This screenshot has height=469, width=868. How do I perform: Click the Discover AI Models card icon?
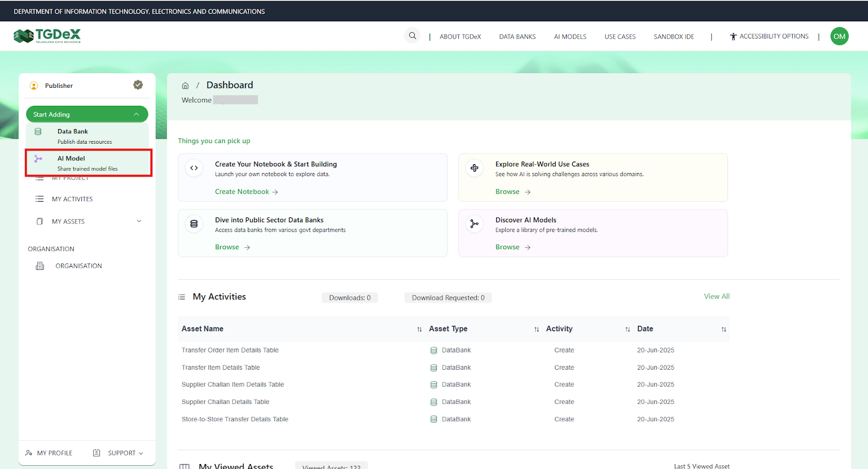tap(474, 224)
